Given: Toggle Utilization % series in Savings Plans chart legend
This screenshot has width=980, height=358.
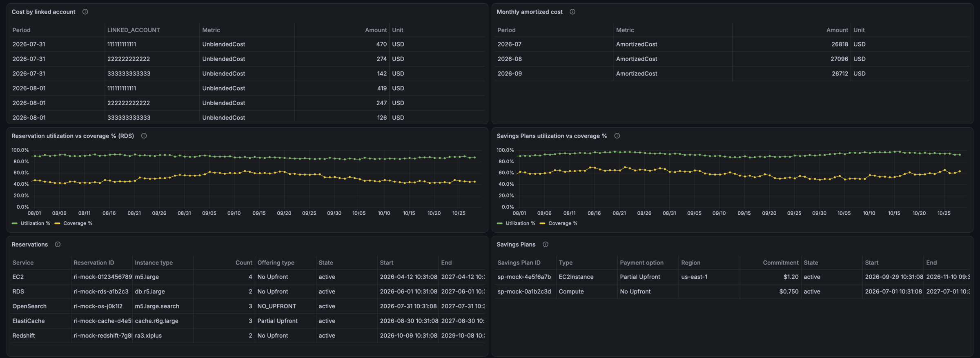Looking at the screenshot, I should pyautogui.click(x=520, y=223).
